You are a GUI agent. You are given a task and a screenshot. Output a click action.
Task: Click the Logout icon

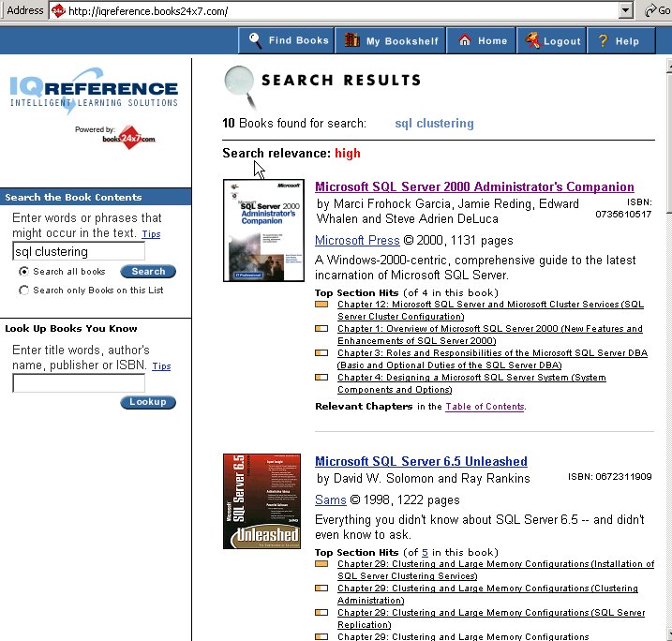(532, 40)
